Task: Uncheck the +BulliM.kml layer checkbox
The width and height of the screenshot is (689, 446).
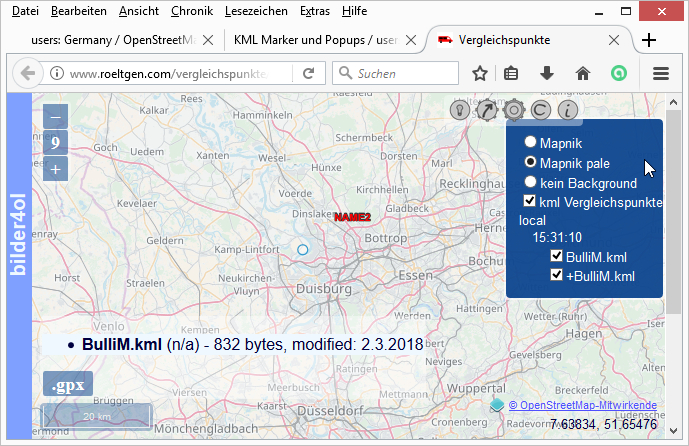Action: [556, 275]
